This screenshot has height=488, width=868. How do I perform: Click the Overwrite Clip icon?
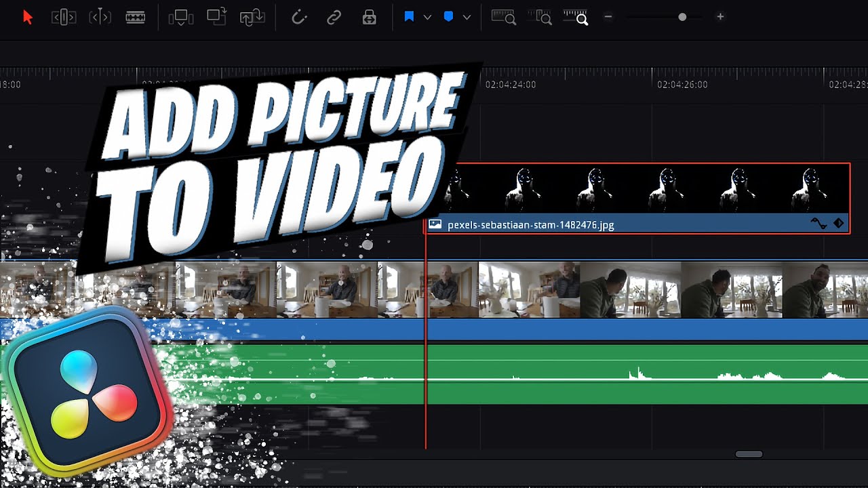[x=216, y=17]
